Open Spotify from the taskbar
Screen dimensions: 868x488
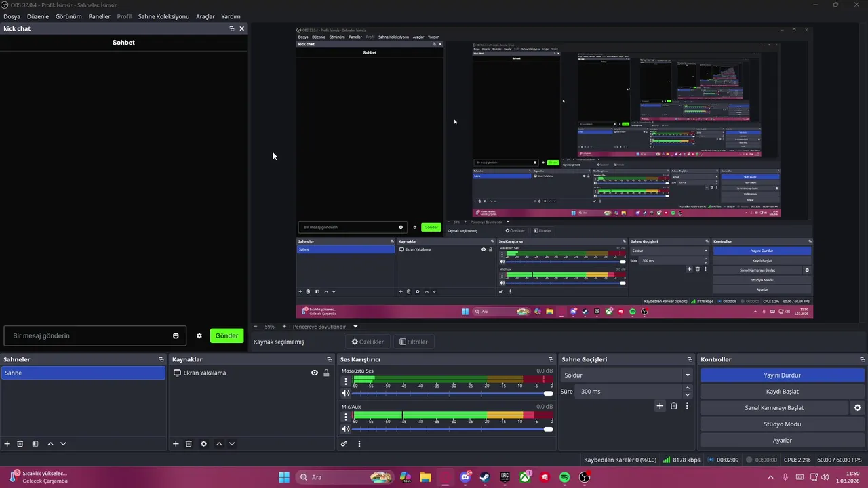click(565, 477)
